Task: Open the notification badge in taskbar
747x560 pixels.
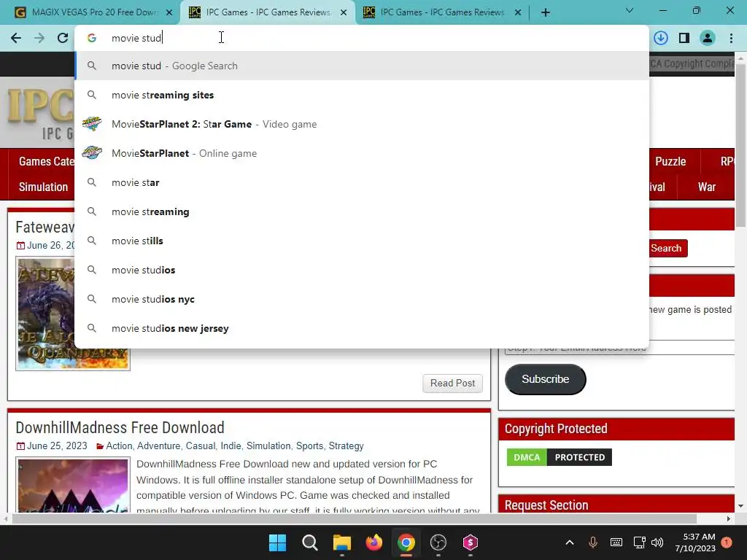Action: point(727,542)
